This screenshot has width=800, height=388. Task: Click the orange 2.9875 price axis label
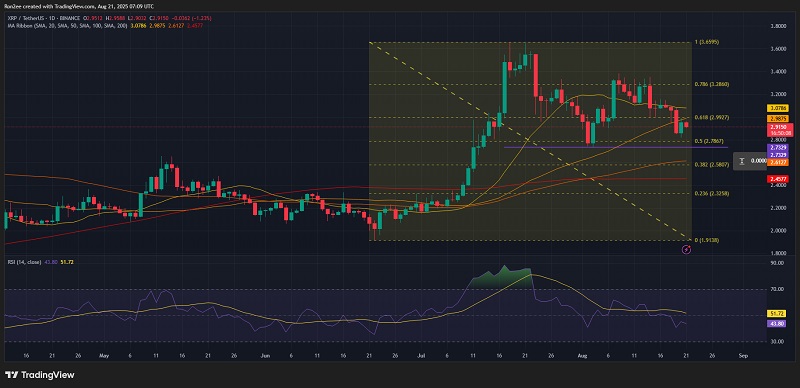pos(777,118)
